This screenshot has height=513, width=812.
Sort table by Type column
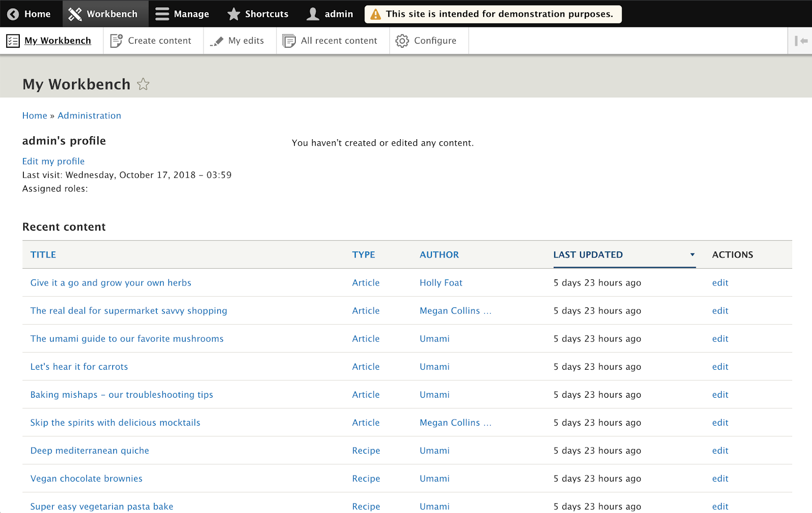(x=363, y=255)
